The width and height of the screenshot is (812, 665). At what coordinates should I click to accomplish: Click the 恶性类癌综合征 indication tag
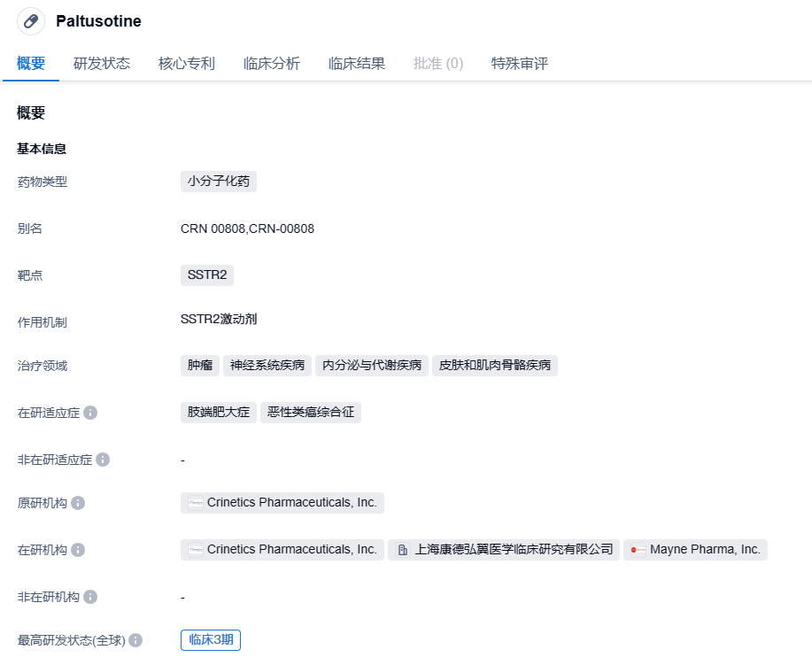click(311, 413)
